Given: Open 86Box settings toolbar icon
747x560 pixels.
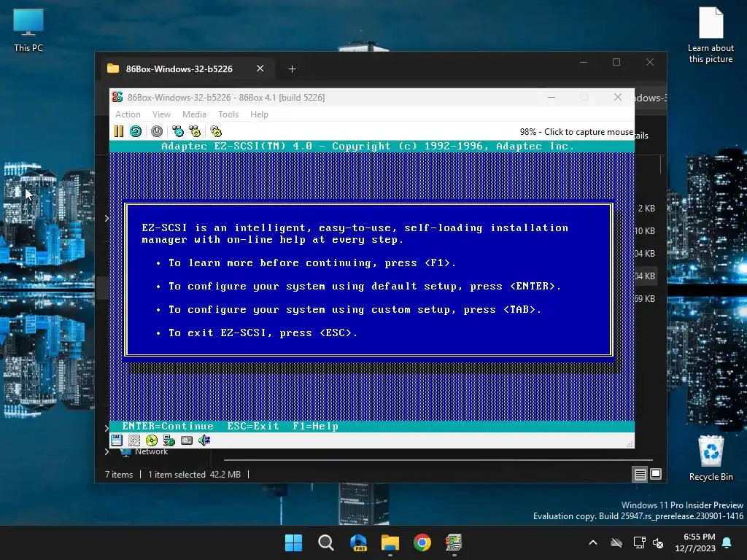Looking at the screenshot, I should [x=216, y=131].
